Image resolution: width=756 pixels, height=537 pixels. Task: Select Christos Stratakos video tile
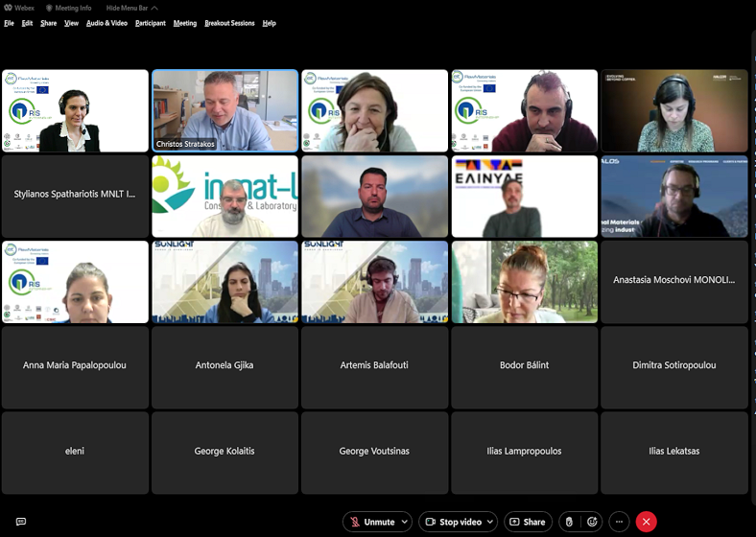coord(224,110)
